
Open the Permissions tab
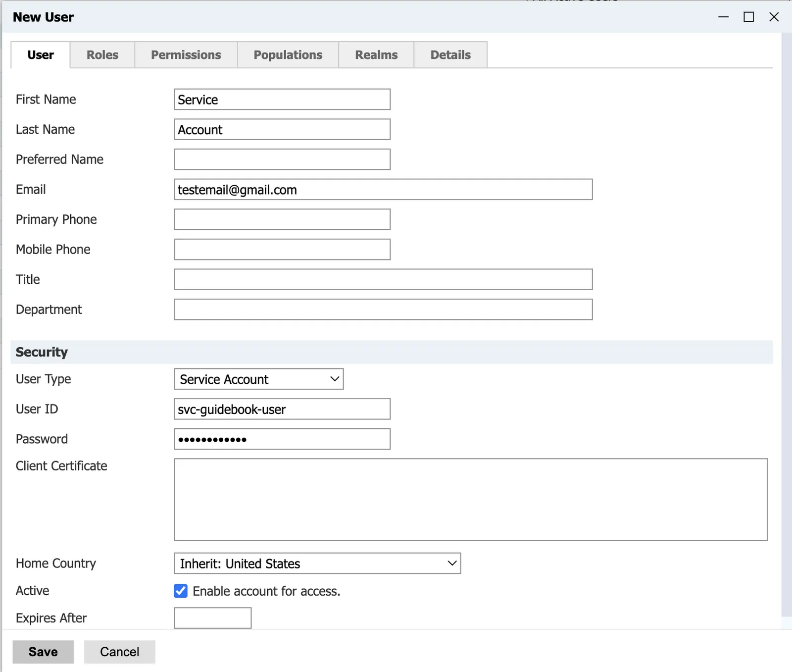[186, 55]
